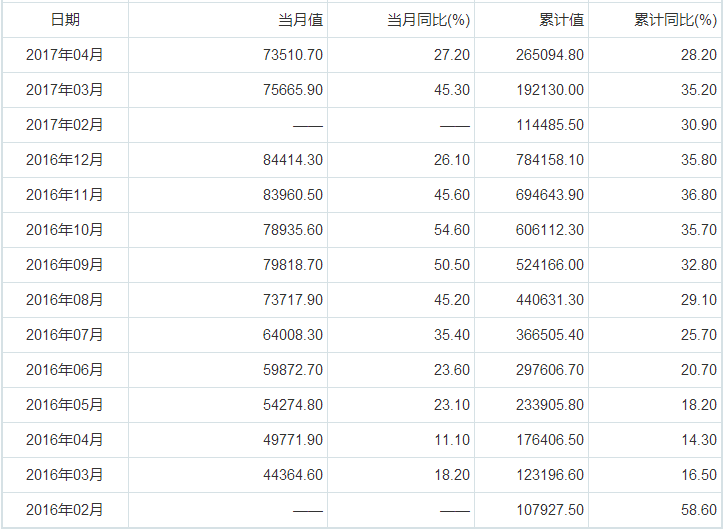Viewport: 725px width, 532px height.
Task: Select the 2016年12月 date cell
Action: coord(65,160)
